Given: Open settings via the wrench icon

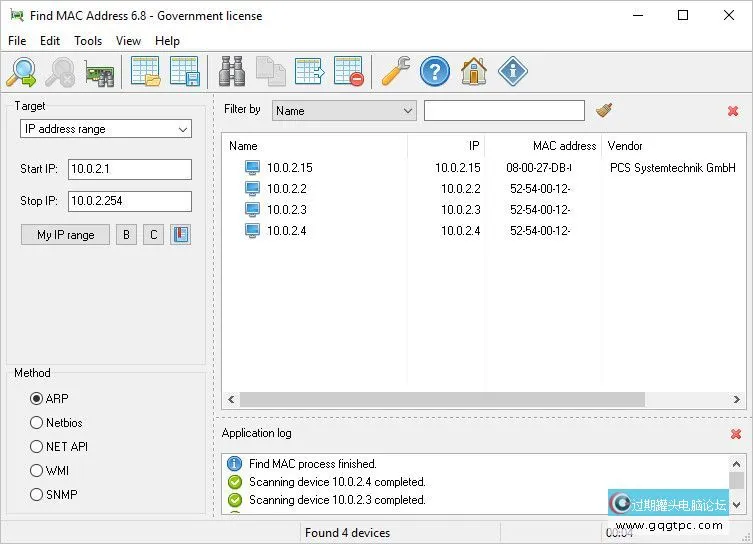Looking at the screenshot, I should (396, 72).
